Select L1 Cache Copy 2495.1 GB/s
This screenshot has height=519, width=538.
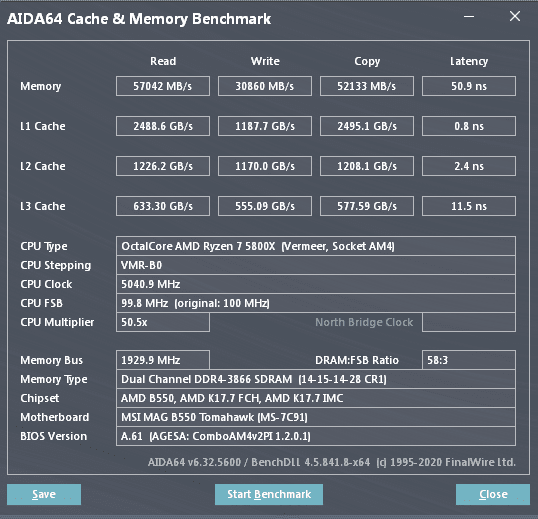click(x=367, y=126)
